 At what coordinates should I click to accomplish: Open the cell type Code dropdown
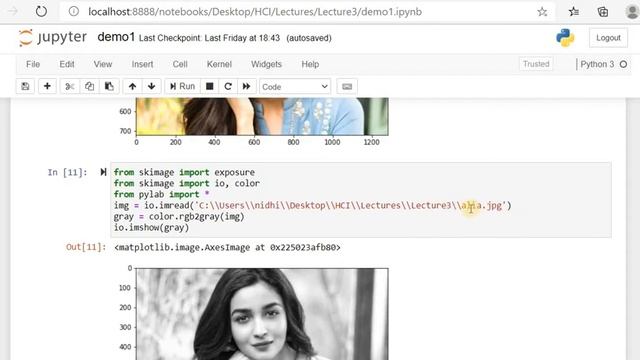tap(295, 87)
